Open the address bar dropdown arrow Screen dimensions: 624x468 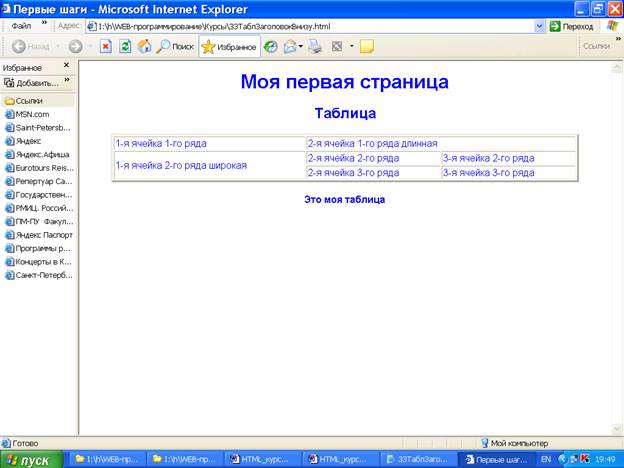click(x=539, y=27)
